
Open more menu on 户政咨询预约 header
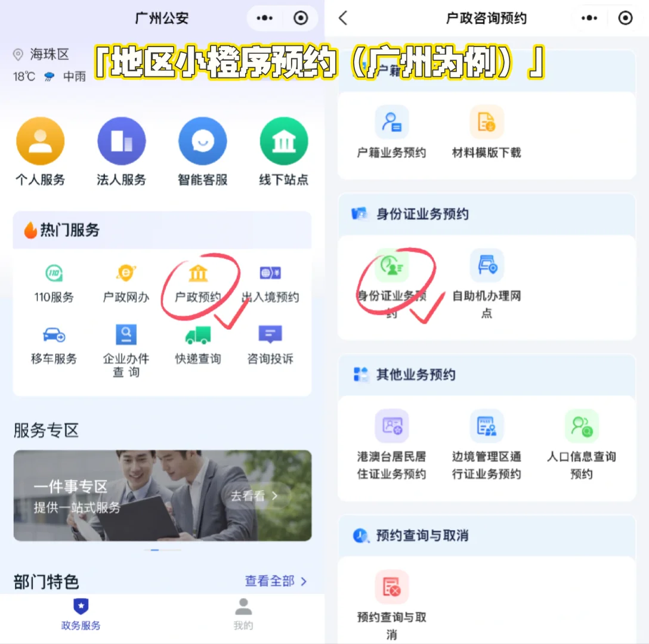[589, 18]
